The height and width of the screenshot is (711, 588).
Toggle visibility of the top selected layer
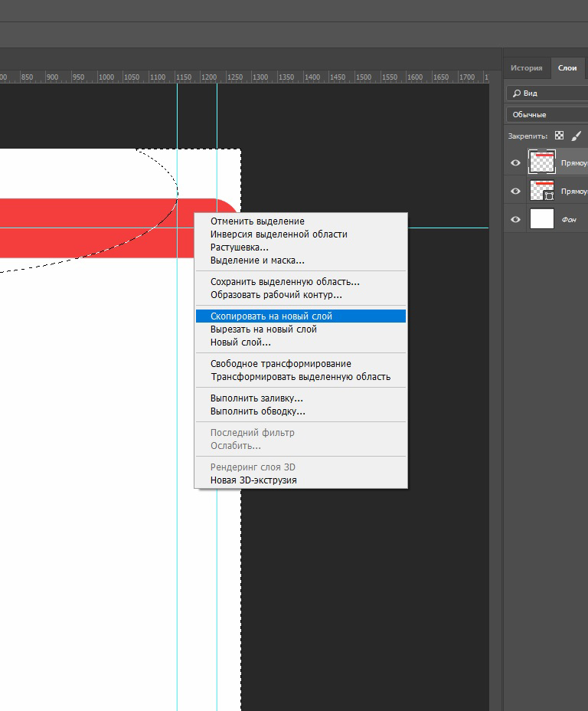[x=515, y=162]
